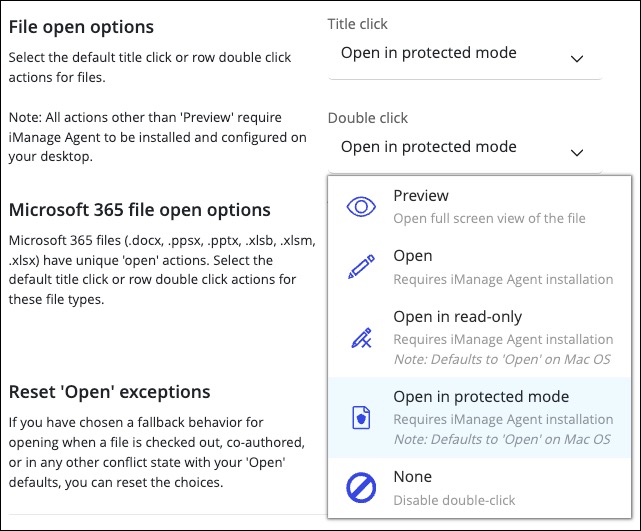This screenshot has width=641, height=531.
Task: Click the shield document protected mode icon
Action: [x=360, y=418]
